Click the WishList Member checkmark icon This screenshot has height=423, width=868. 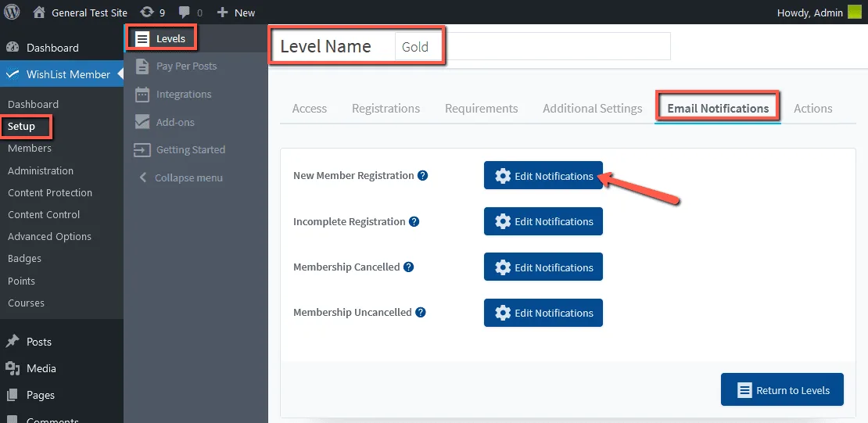[13, 73]
